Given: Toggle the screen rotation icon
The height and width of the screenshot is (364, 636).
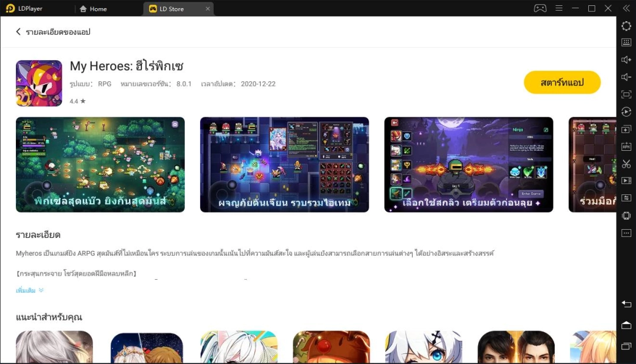Looking at the screenshot, I should coord(626,112).
